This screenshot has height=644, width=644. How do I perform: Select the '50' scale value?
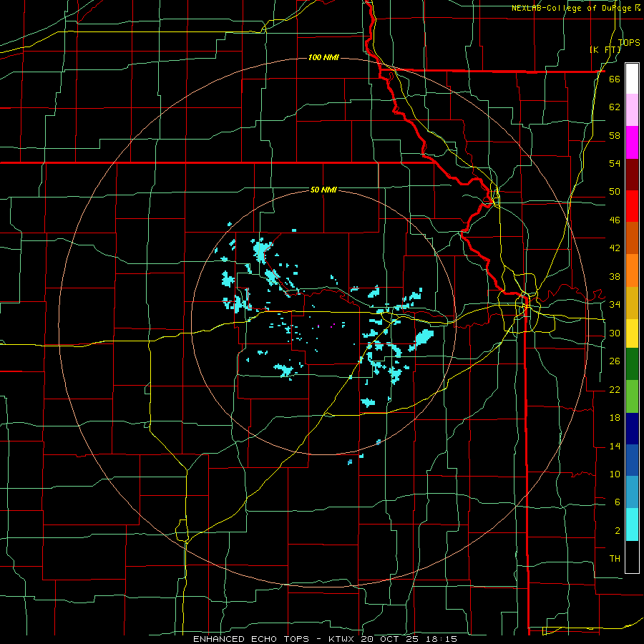tap(615, 192)
